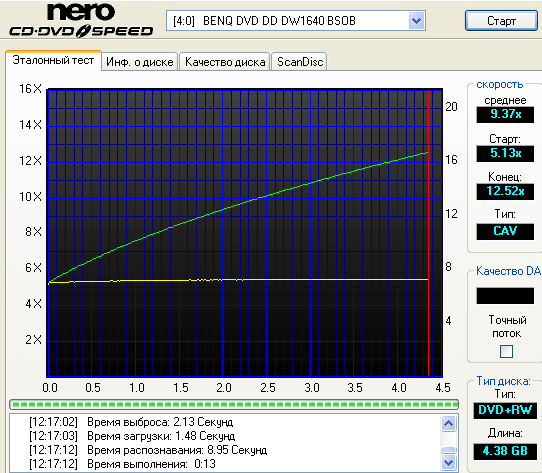This screenshot has height=473, width=542.
Task: Open the Инф. о диске tab
Action: click(139, 62)
